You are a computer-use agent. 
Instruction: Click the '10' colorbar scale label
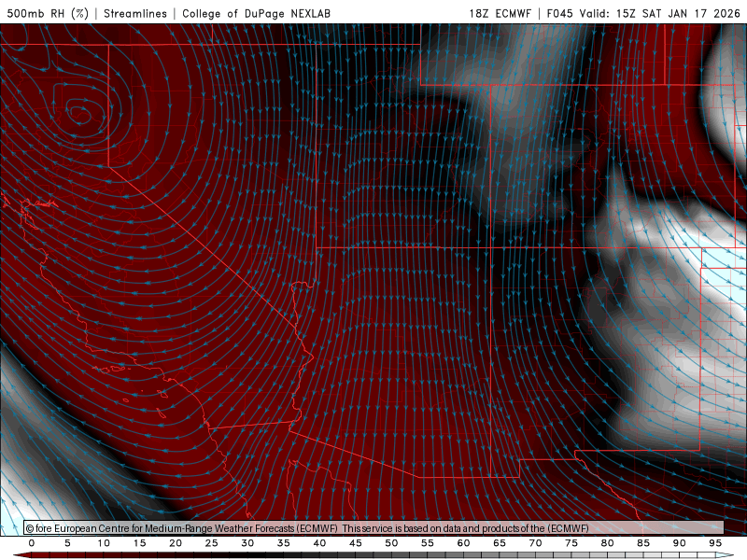(104, 543)
